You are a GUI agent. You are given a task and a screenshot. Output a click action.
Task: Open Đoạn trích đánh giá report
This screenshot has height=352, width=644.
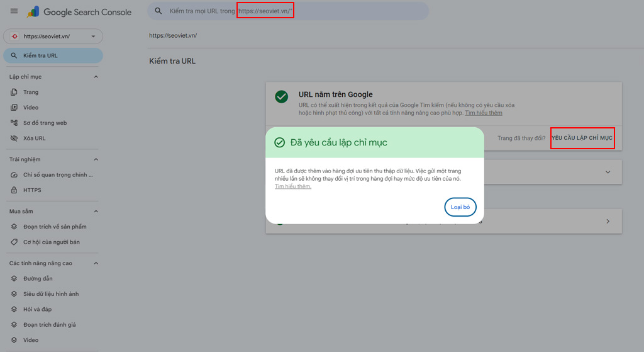point(49,325)
